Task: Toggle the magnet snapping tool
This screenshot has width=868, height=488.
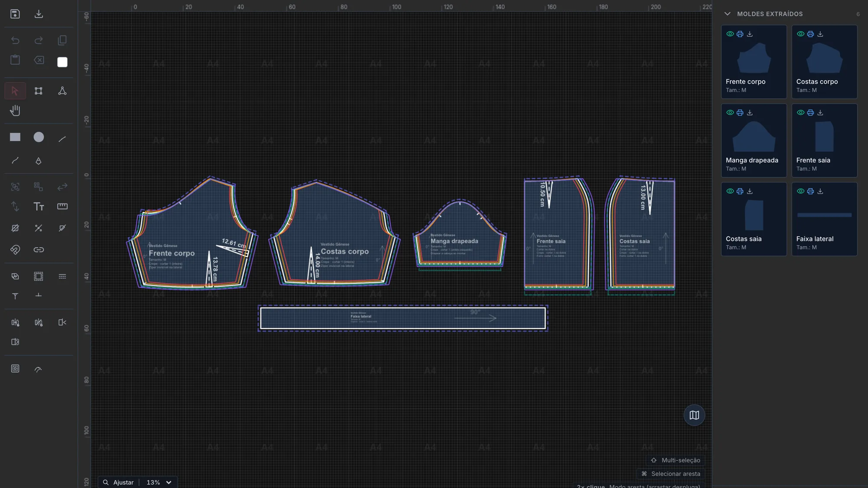Action: pyautogui.click(x=15, y=249)
